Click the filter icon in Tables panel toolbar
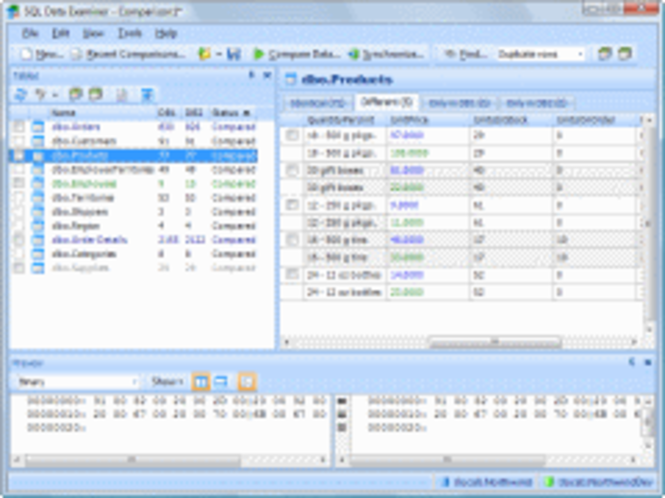Screen dimensions: 665x498 [x=40, y=94]
